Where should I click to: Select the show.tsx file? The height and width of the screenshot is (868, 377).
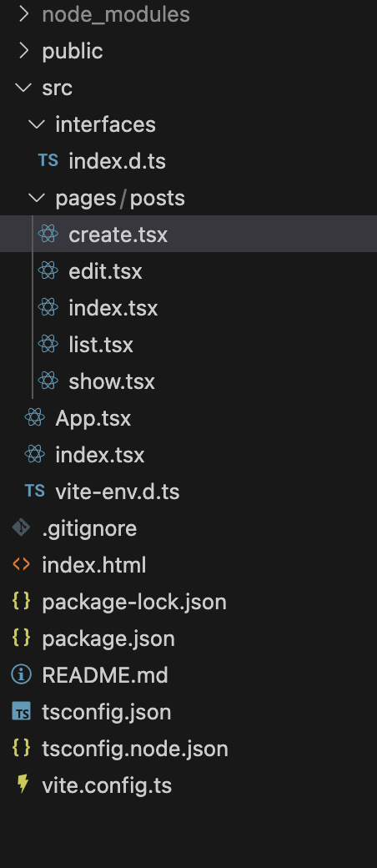point(188,381)
